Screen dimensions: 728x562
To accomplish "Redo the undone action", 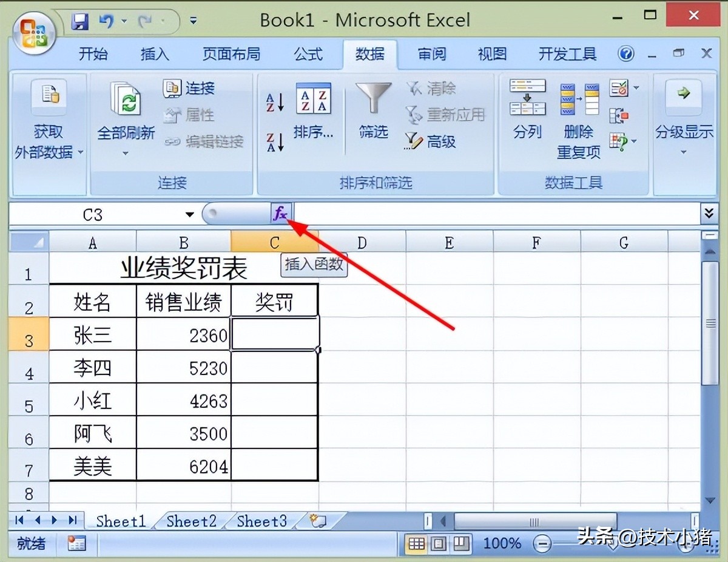I will tap(145, 21).
